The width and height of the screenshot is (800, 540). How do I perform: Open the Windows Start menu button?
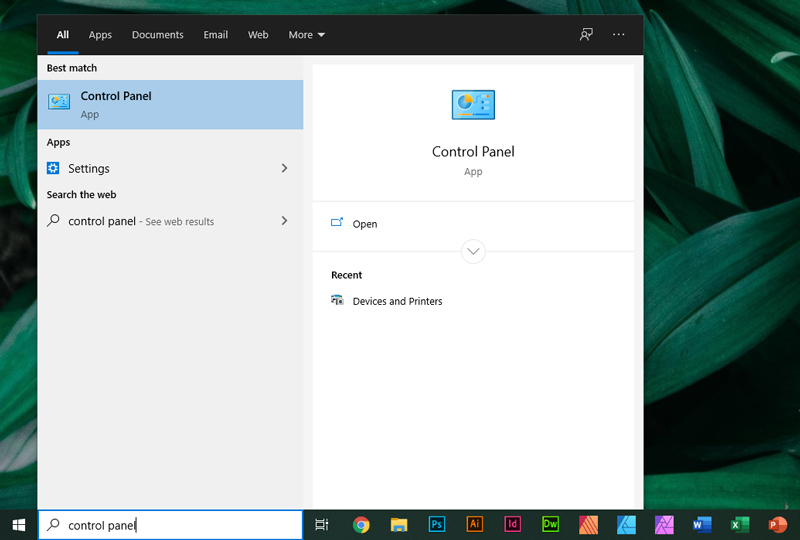pyautogui.click(x=19, y=525)
